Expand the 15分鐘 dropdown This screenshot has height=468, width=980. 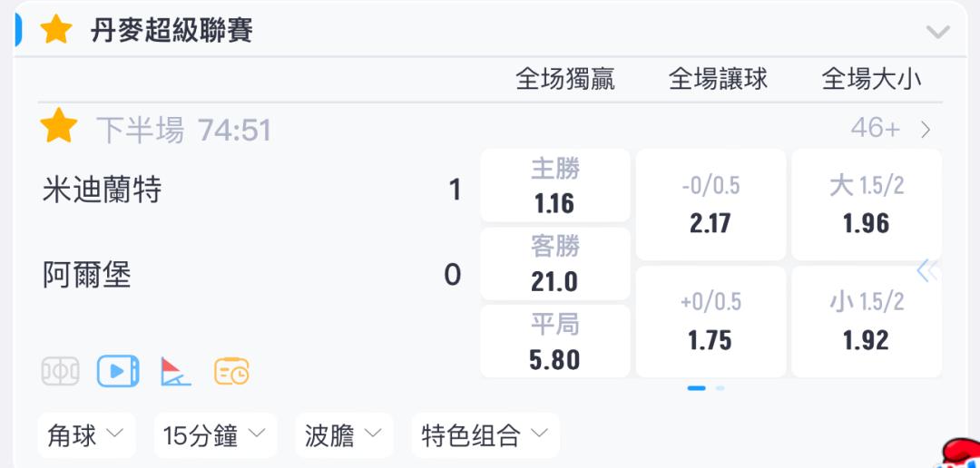click(215, 434)
